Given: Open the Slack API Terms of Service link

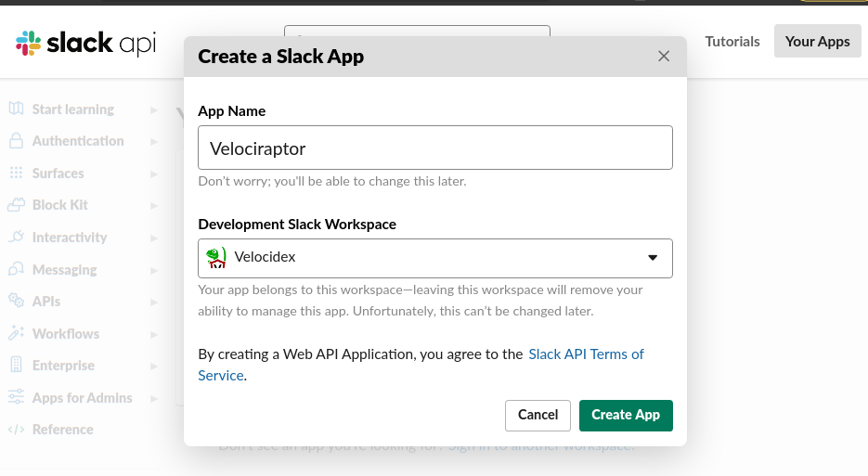Looking at the screenshot, I should pyautogui.click(x=585, y=354).
